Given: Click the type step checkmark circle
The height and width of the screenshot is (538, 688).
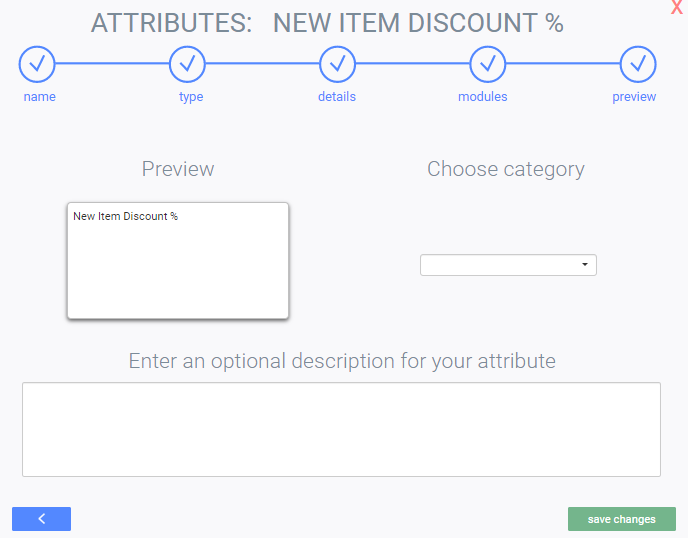Looking at the screenshot, I should pos(187,65).
